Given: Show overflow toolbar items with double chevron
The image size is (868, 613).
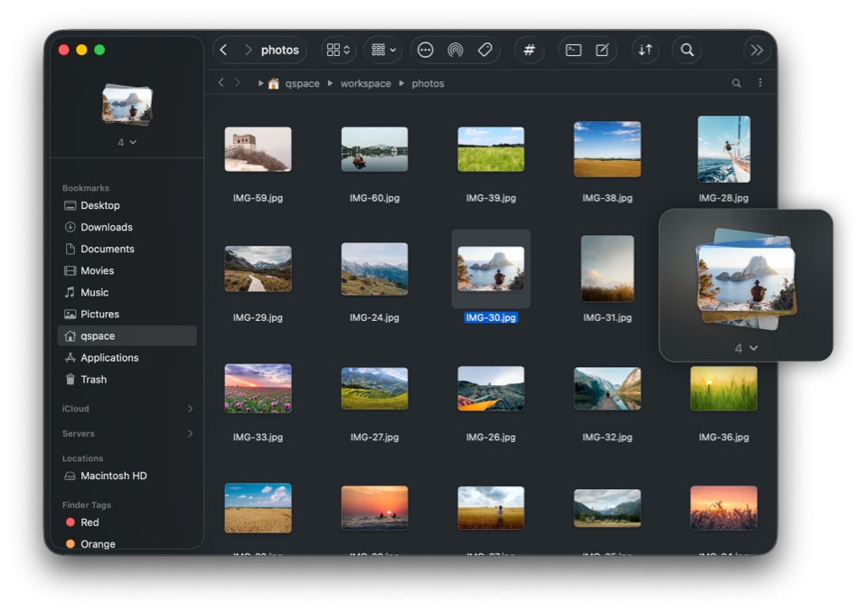Looking at the screenshot, I should click(756, 51).
